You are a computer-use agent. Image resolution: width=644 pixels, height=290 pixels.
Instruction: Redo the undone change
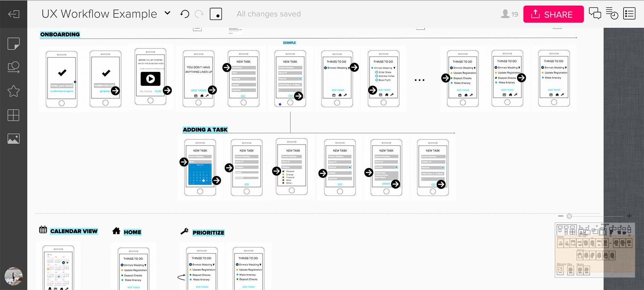click(199, 14)
